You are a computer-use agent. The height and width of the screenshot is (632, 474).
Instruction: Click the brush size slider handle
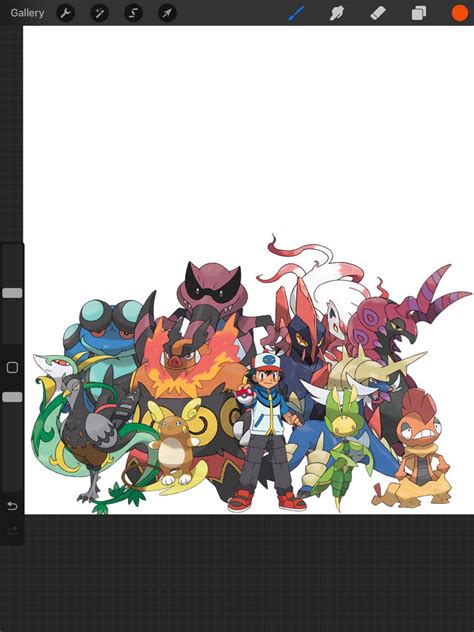12,293
